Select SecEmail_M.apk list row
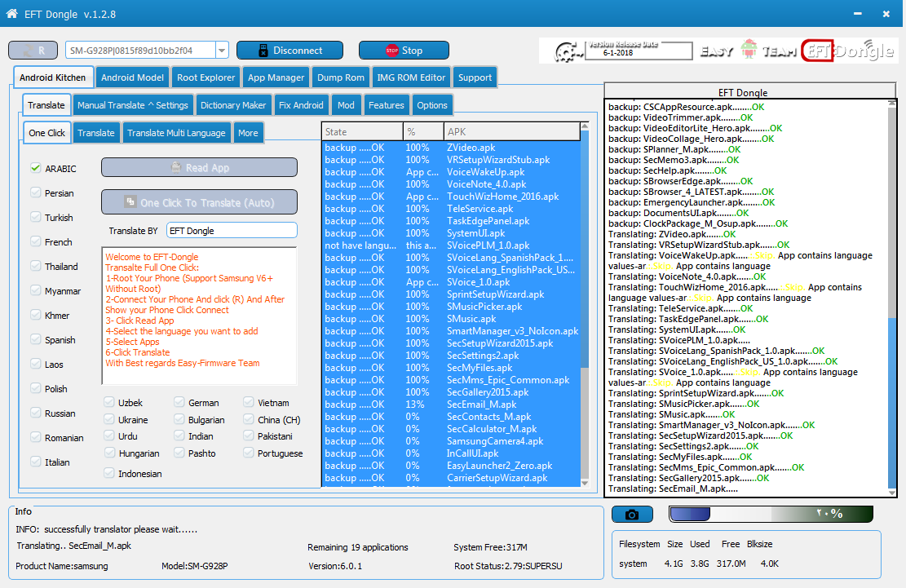Screen dimensions: 906x588 tap(451, 405)
